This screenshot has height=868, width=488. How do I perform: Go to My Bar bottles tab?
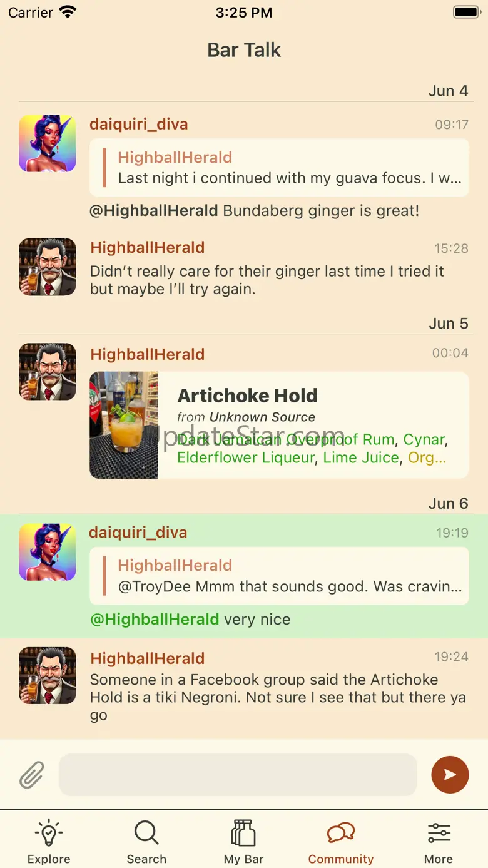click(244, 842)
